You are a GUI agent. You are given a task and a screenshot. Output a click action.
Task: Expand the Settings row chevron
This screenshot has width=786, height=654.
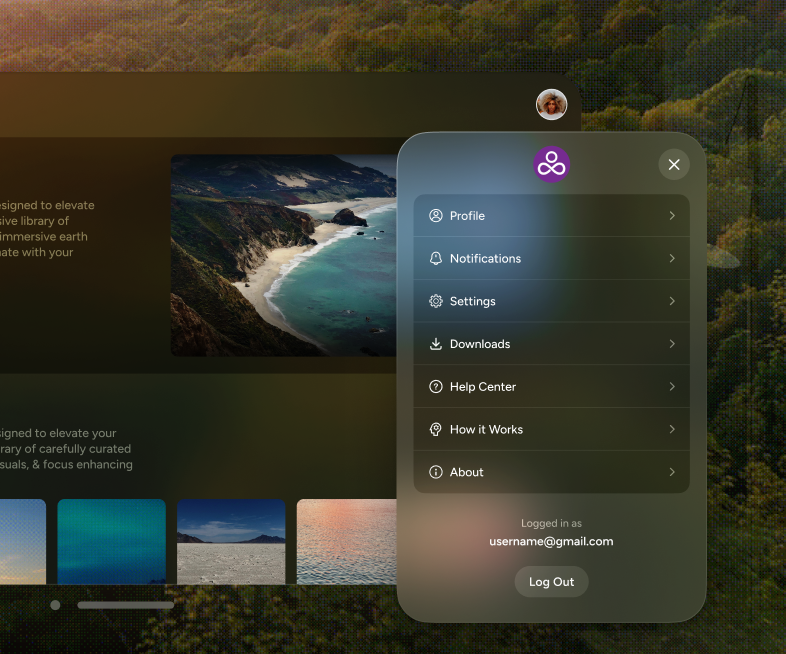click(x=672, y=301)
